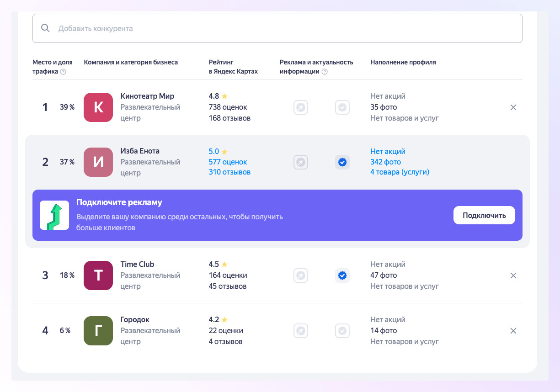The image size is (560, 392).
Task: Focus the 'Добавить конкурента' search field
Action: point(277,28)
